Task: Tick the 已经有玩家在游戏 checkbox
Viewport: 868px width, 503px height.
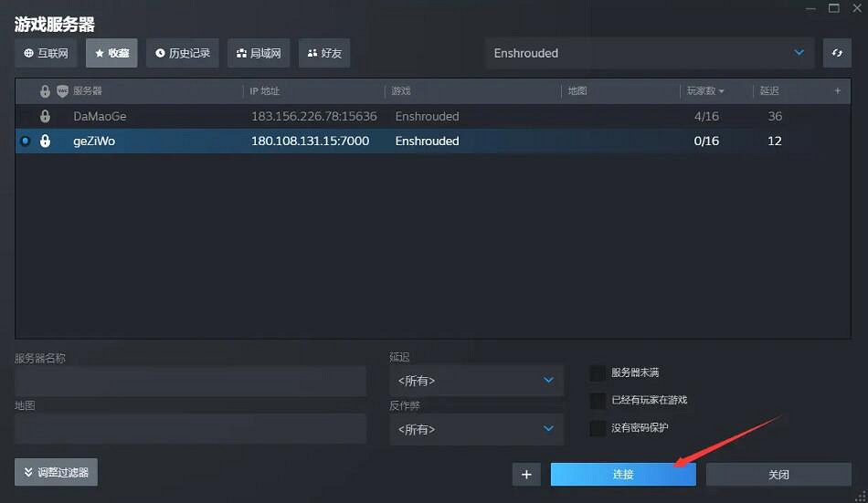Action: click(x=598, y=400)
